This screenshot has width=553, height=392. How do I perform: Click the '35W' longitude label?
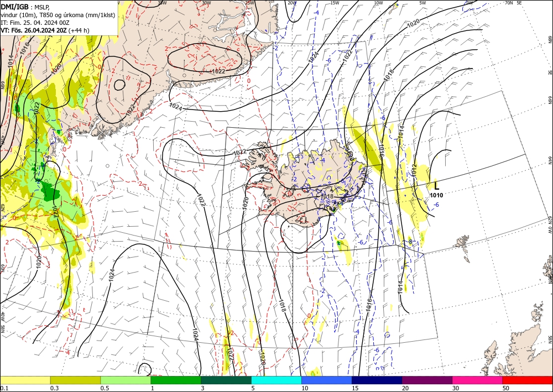click(x=162, y=2)
